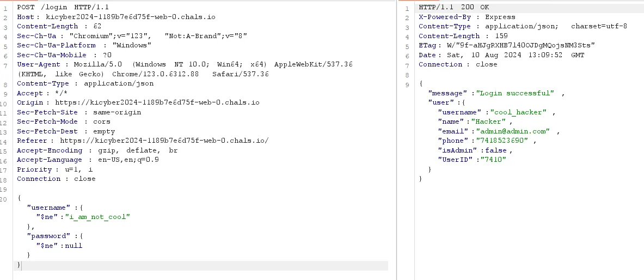Click the X-Powered-By Express response header
Image resolution: width=644 pixels, height=280 pixels.
[467, 17]
